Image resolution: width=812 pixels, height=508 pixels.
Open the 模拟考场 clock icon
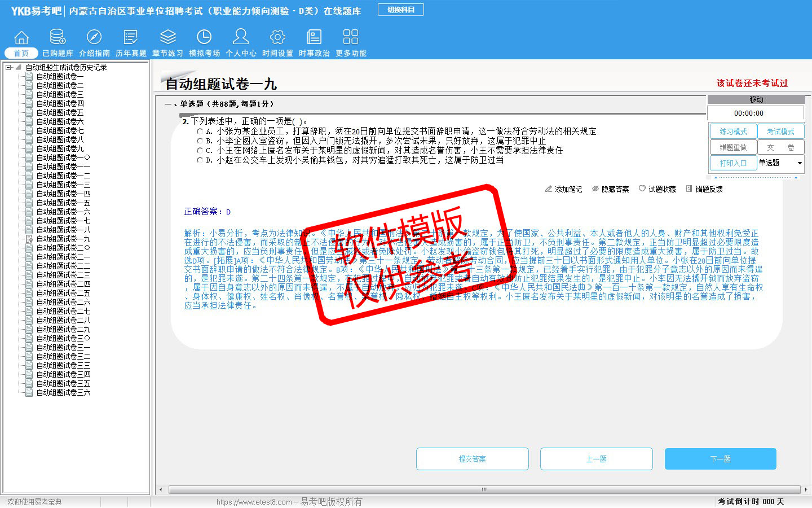tap(204, 38)
